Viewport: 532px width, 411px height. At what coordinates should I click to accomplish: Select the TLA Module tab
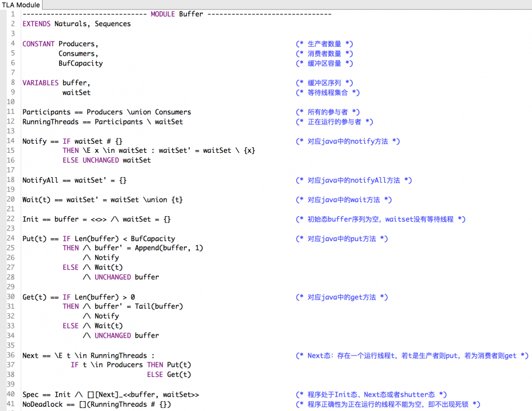point(21,5)
